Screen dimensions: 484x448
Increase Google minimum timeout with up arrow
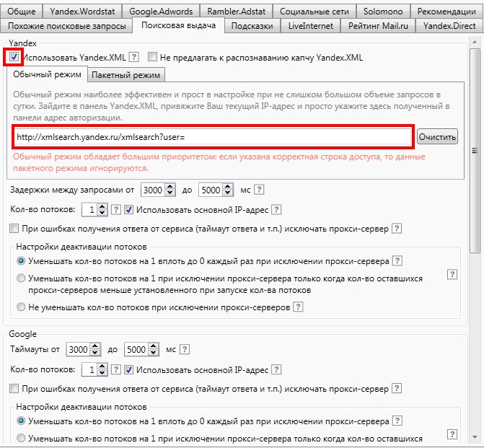tap(95, 346)
